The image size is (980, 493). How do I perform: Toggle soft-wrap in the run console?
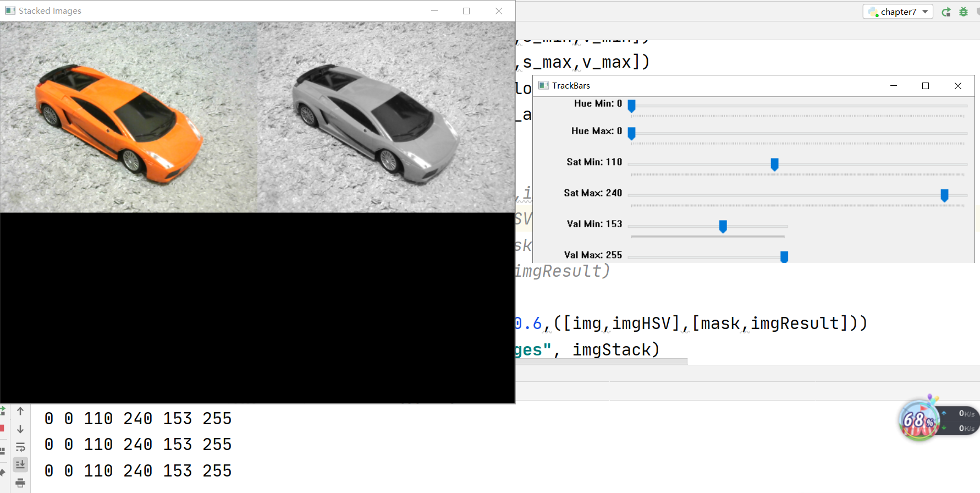pyautogui.click(x=20, y=447)
